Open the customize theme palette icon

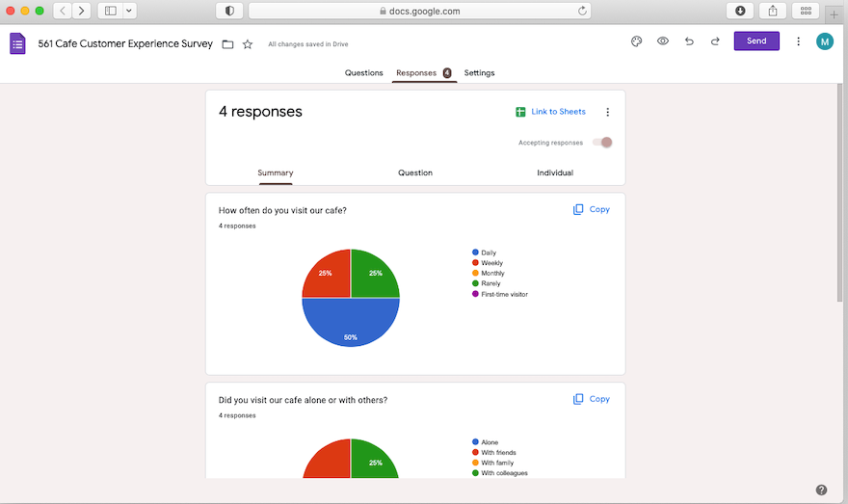pyautogui.click(x=636, y=41)
